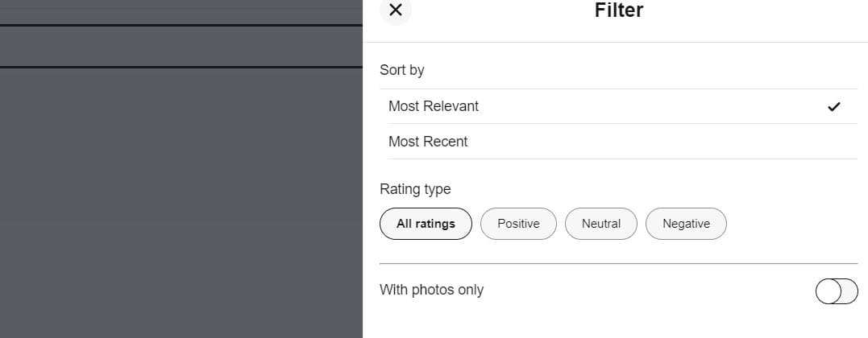
Task: Click the divider below the Filter header
Action: coord(616,42)
